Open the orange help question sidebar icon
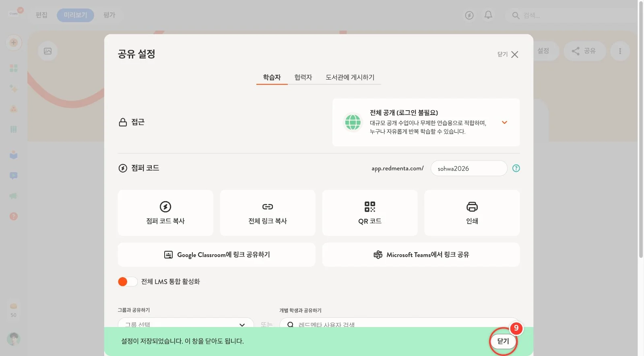The image size is (644, 356). 14,216
